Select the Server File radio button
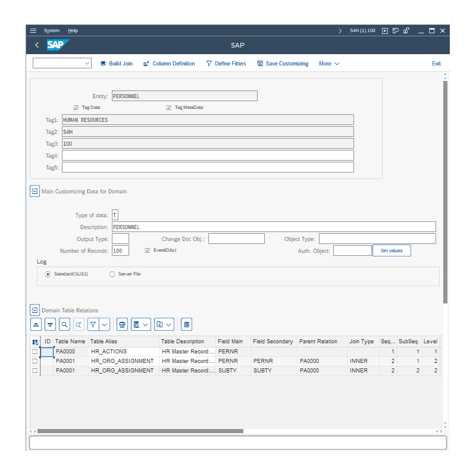476x476 pixels. (x=112, y=274)
